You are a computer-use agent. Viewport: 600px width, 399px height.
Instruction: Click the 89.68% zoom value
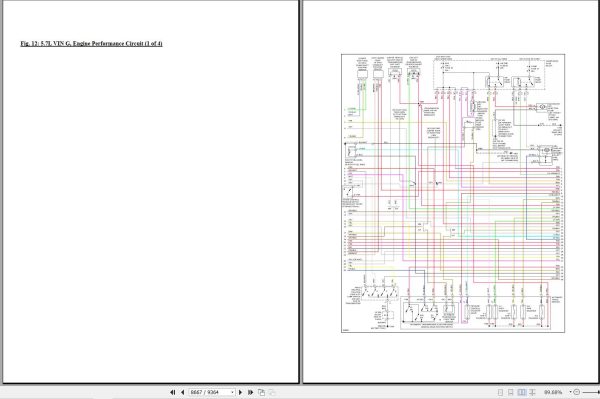[553, 392]
